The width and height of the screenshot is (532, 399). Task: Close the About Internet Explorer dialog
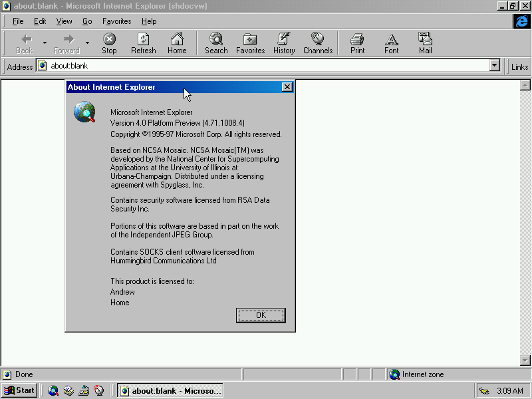click(287, 87)
